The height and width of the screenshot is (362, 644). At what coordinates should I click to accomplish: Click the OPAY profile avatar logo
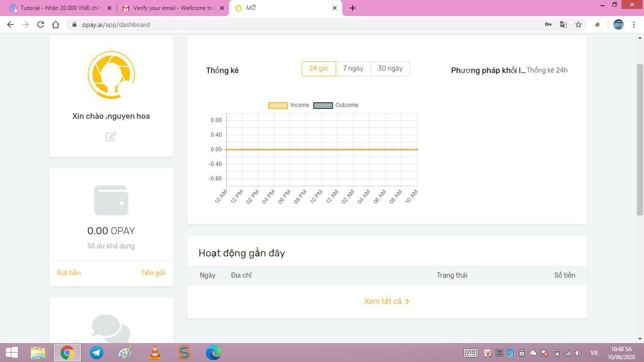pos(111,75)
